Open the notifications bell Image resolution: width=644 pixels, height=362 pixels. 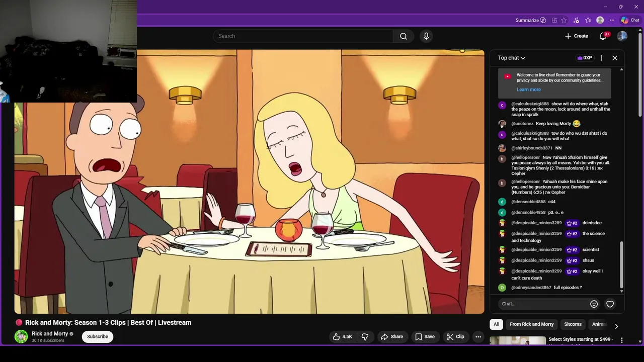603,36
